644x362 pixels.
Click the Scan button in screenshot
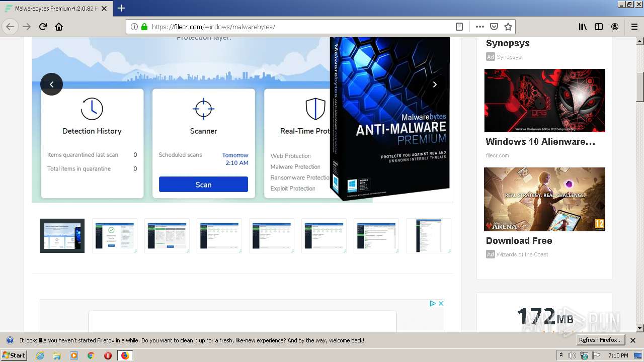[x=203, y=185]
